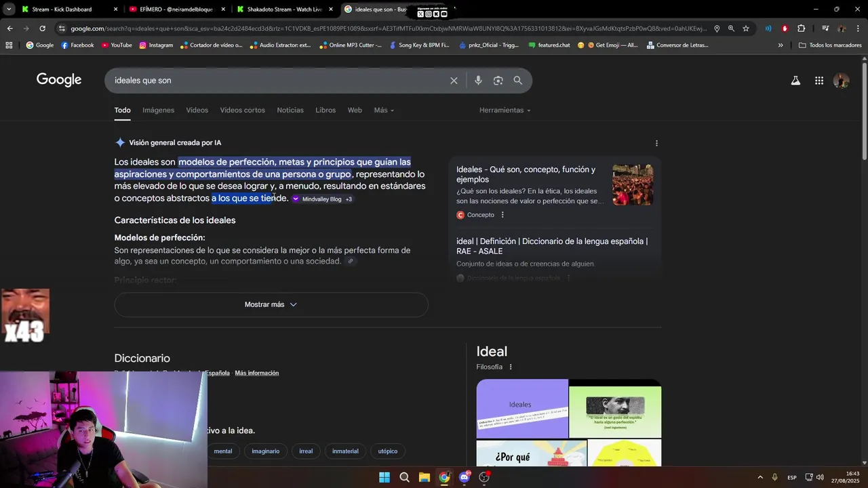The height and width of the screenshot is (488, 868).
Task: Open more options for the Concepto result
Action: point(502,215)
